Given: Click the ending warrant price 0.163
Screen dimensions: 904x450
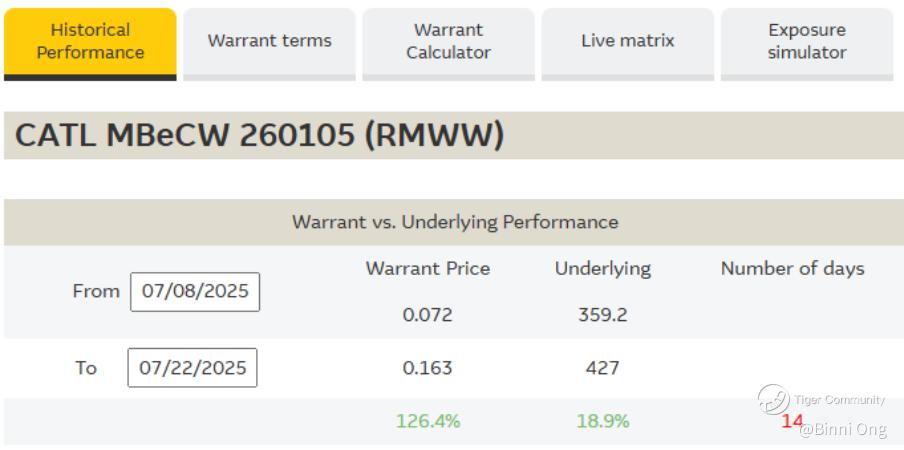Looking at the screenshot, I should (x=428, y=368).
